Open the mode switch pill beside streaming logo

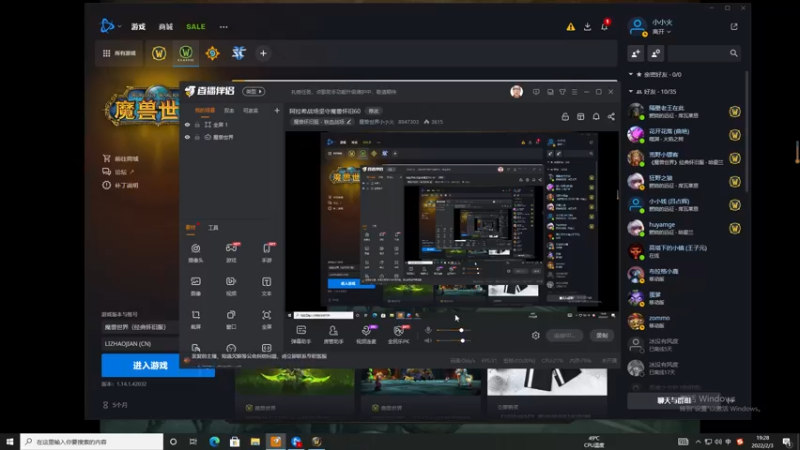pos(254,91)
